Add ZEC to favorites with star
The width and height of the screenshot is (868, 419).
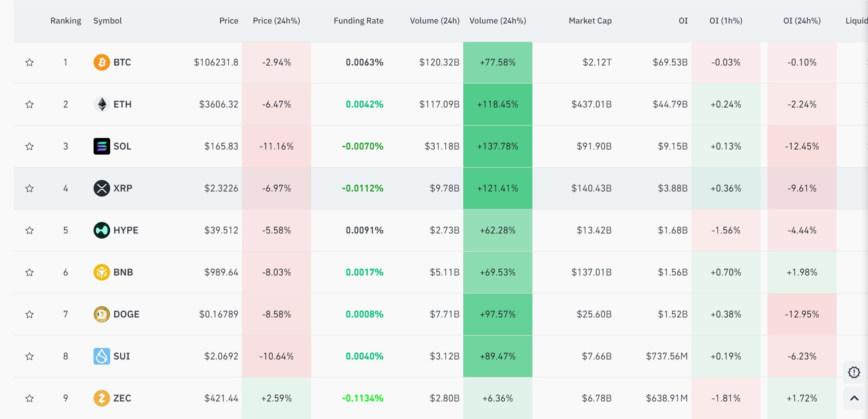click(30, 398)
